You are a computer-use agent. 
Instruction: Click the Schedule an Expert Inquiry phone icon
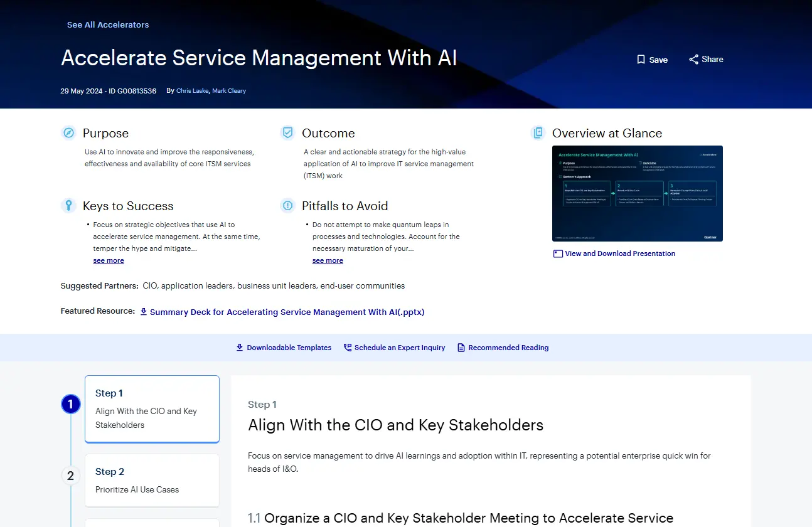click(x=346, y=347)
